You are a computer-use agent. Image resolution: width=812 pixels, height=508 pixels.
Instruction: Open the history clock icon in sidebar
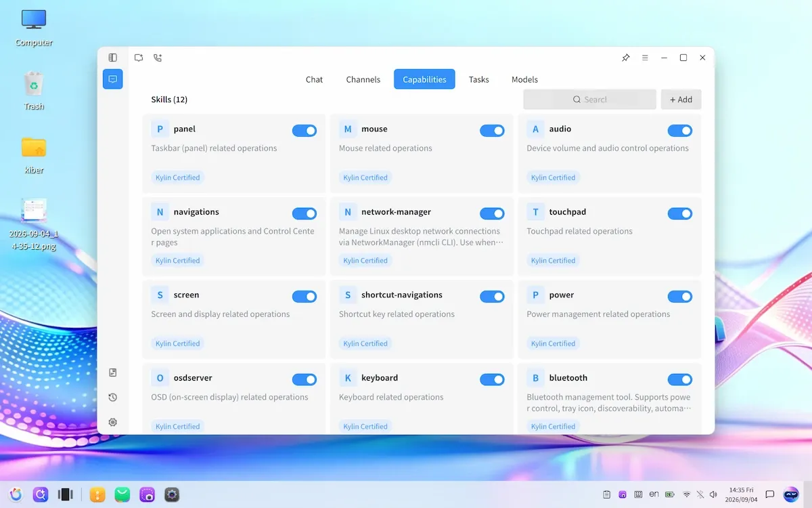point(113,398)
